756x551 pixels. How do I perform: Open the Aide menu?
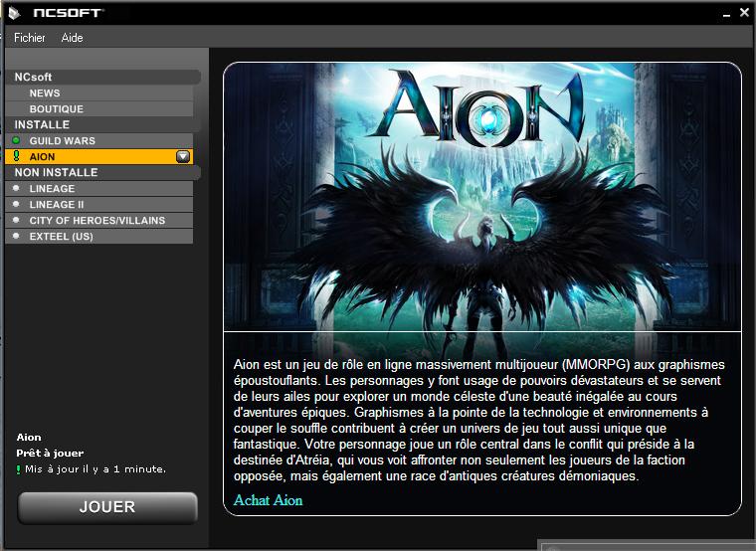(x=73, y=38)
